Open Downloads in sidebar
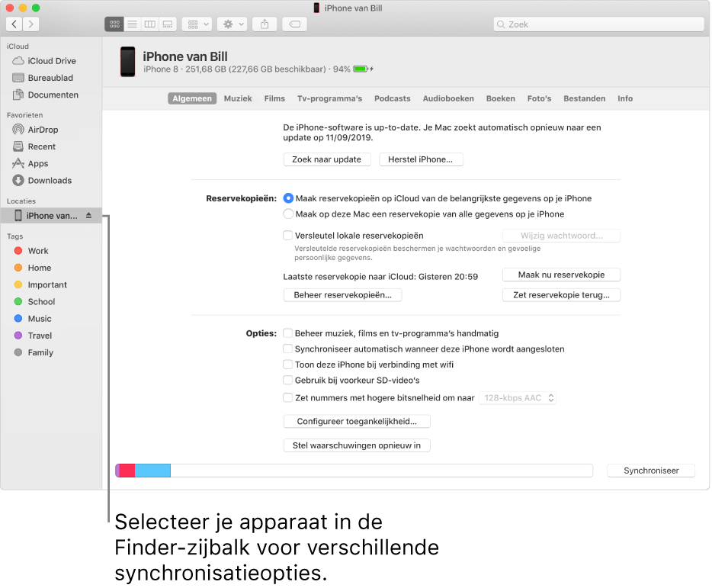Screen dimensions: 712x588 [x=42, y=181]
